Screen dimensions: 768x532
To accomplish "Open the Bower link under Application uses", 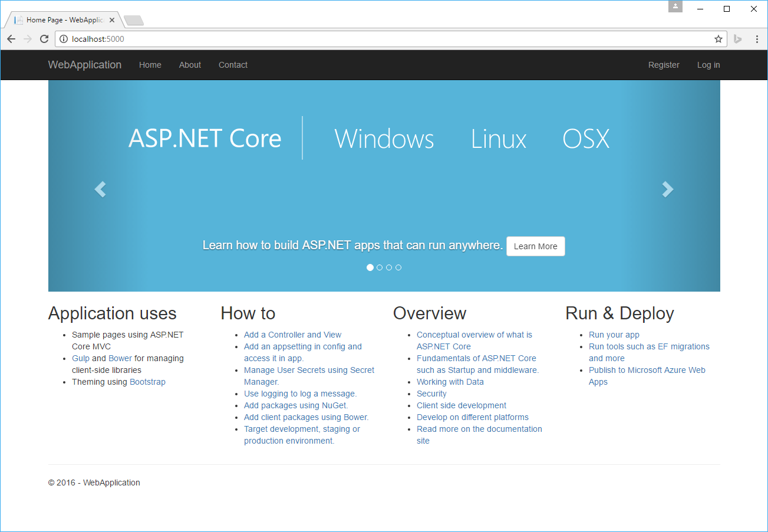I will tap(120, 358).
